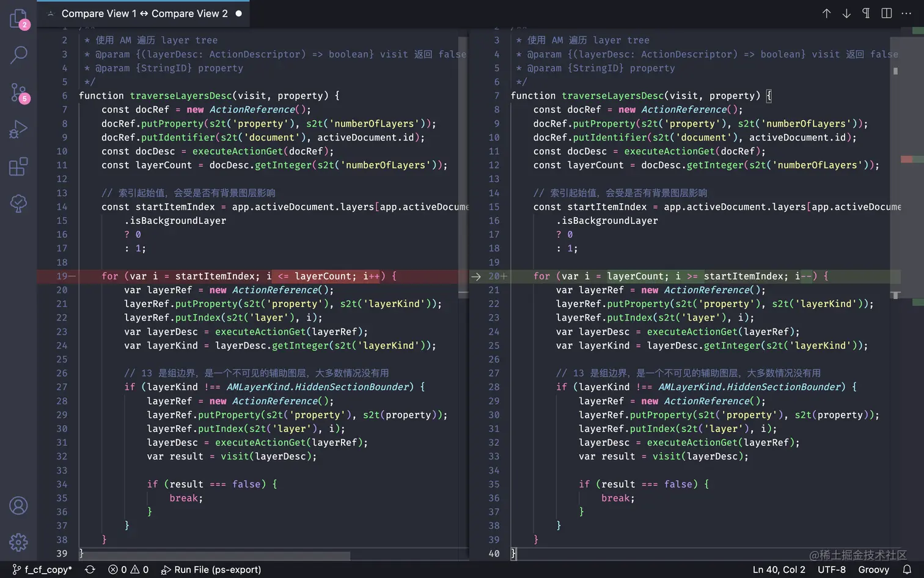Go to next change with down arrow
This screenshot has width=924, height=578.
pos(846,13)
